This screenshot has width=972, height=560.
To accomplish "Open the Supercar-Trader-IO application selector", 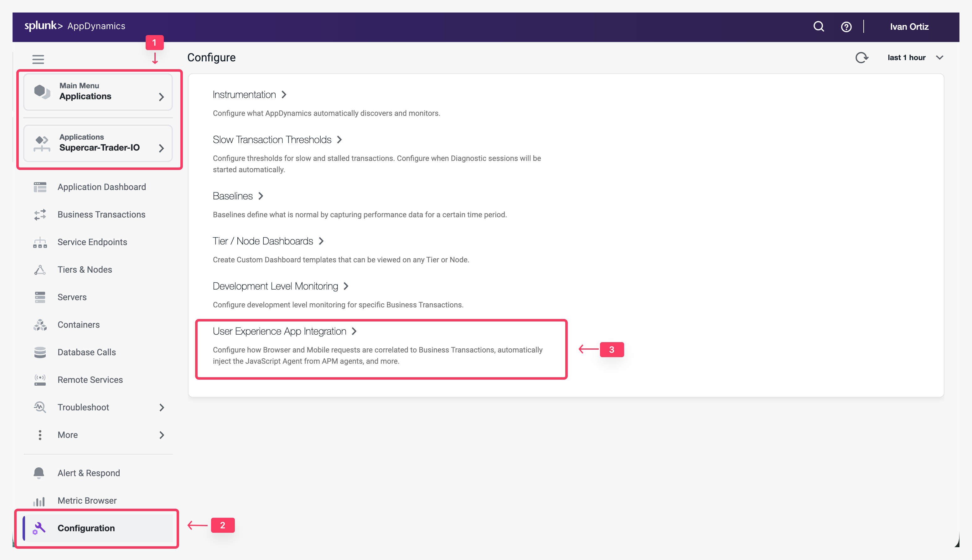I will point(98,143).
